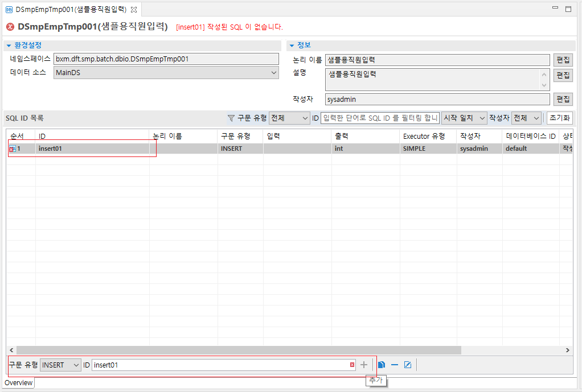
Task: Switch to the Overview tab
Action: pos(18,383)
